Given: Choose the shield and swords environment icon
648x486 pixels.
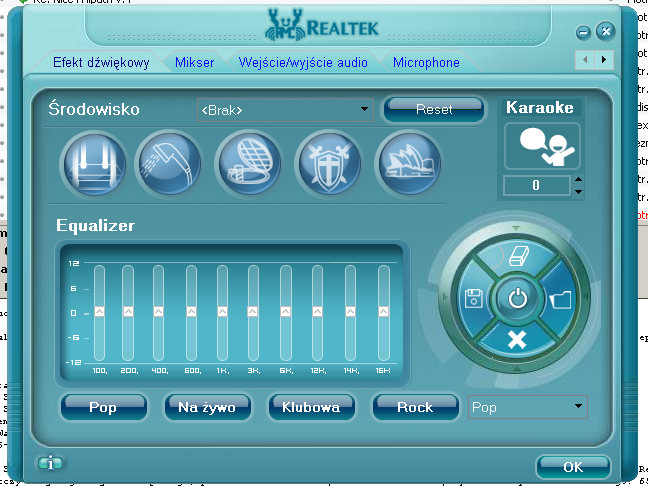Looking at the screenshot, I should [x=328, y=161].
